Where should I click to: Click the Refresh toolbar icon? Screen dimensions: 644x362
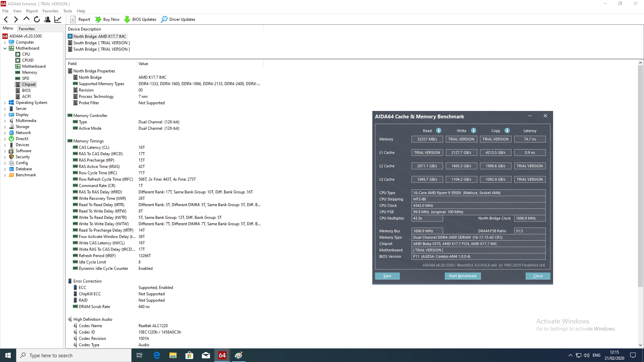point(37,19)
